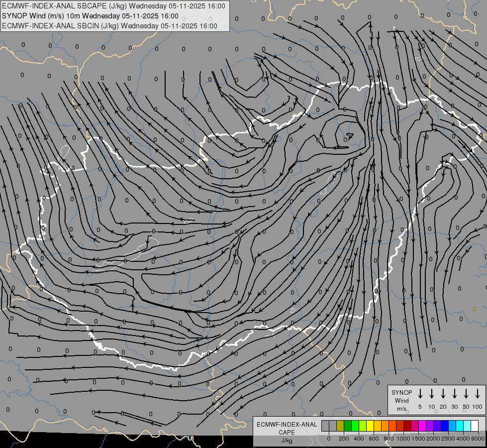This screenshot has width=487, height=448.
Task: Click the SBCIN title line
Action: 109,26
